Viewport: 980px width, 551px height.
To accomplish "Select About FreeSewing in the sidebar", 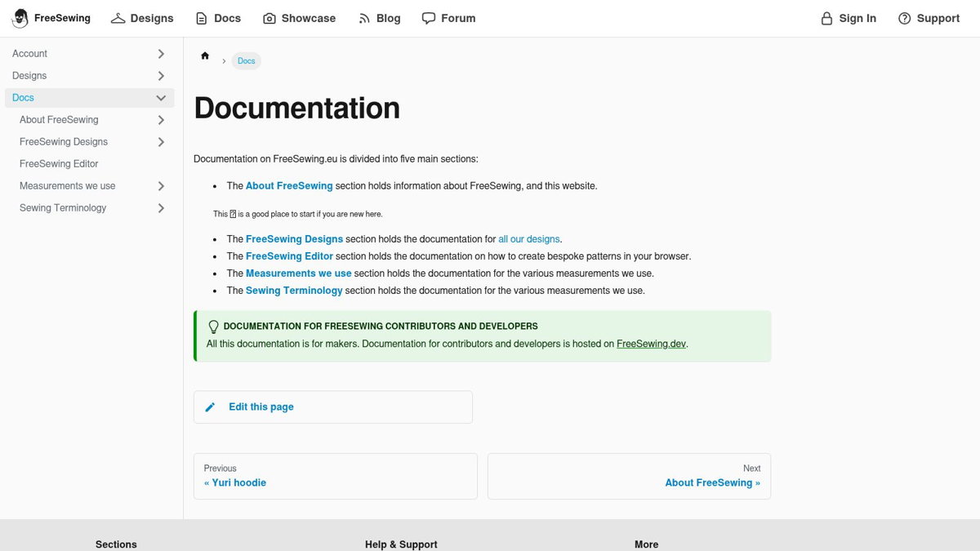I will (59, 119).
